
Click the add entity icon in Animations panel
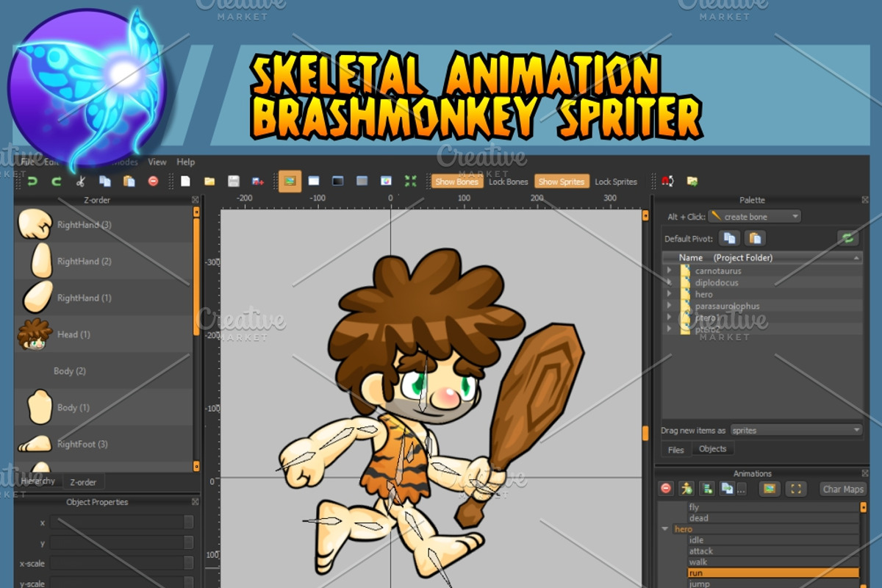pyautogui.click(x=707, y=489)
